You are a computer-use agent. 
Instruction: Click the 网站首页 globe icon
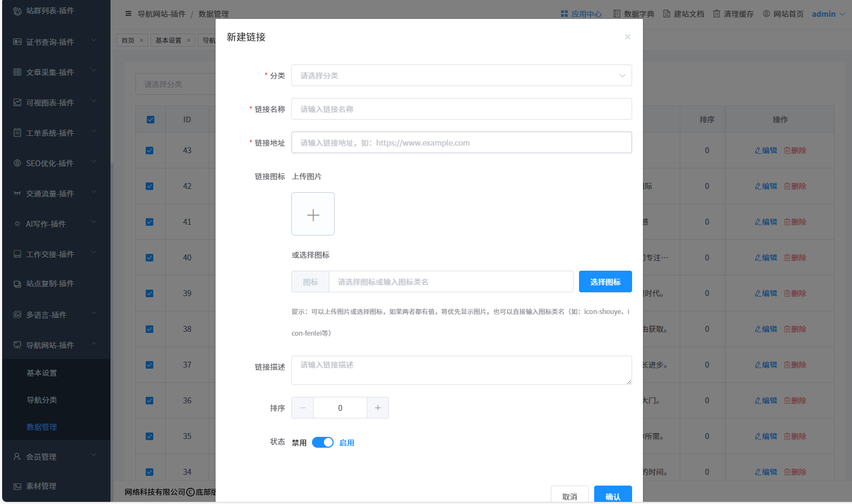point(766,14)
